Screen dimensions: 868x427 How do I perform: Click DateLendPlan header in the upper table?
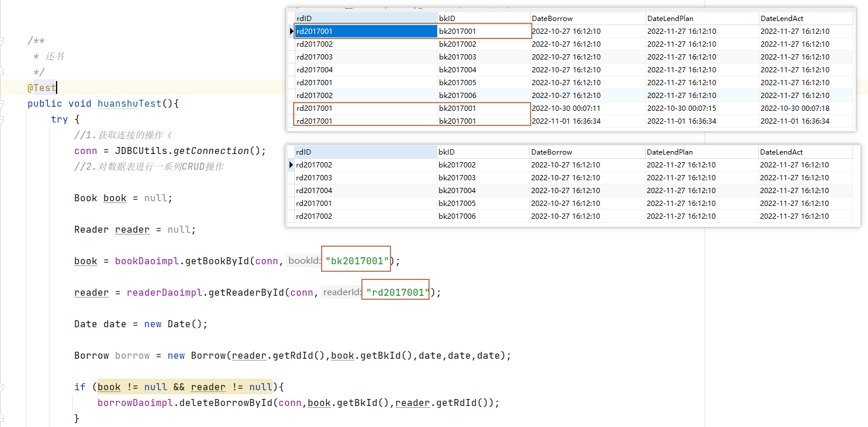[x=702, y=18]
